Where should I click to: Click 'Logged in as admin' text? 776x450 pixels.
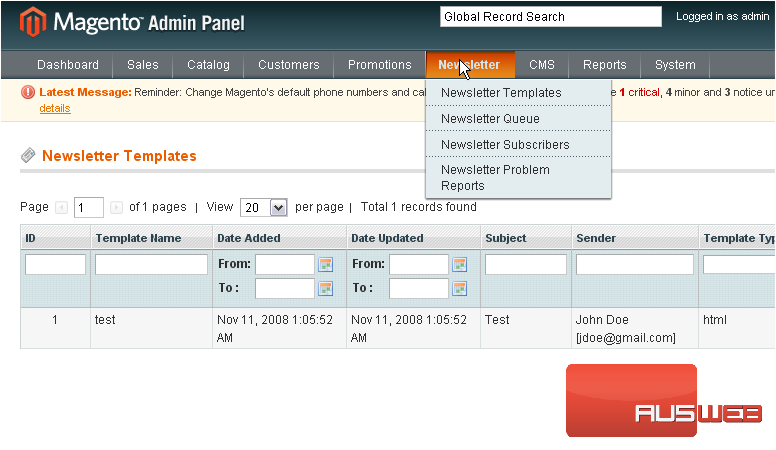tap(723, 16)
